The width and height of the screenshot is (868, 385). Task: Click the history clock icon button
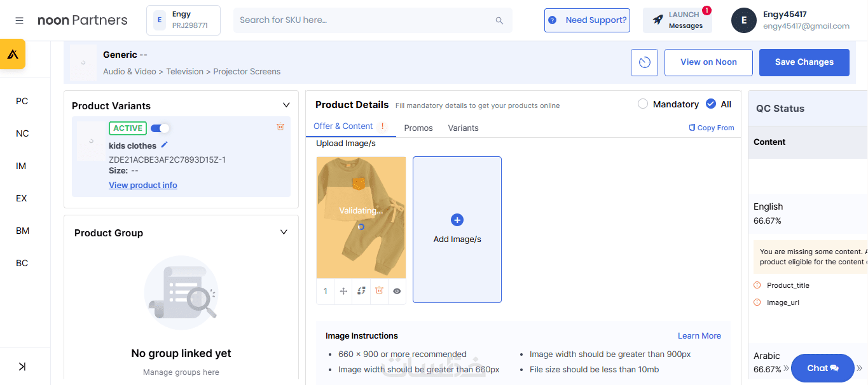(645, 62)
